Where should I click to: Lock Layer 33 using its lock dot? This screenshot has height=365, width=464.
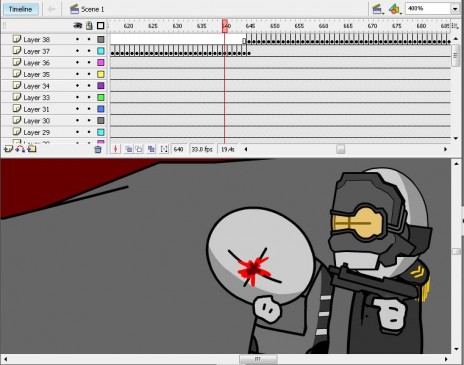click(89, 97)
